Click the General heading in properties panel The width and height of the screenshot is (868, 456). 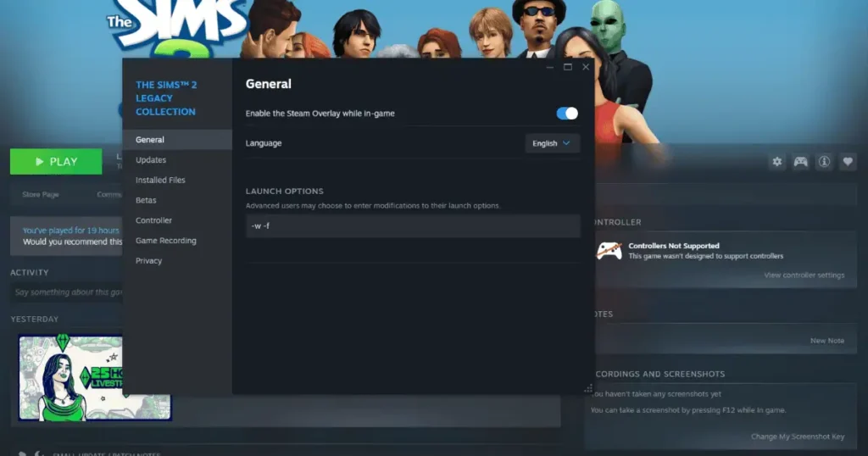click(269, 84)
